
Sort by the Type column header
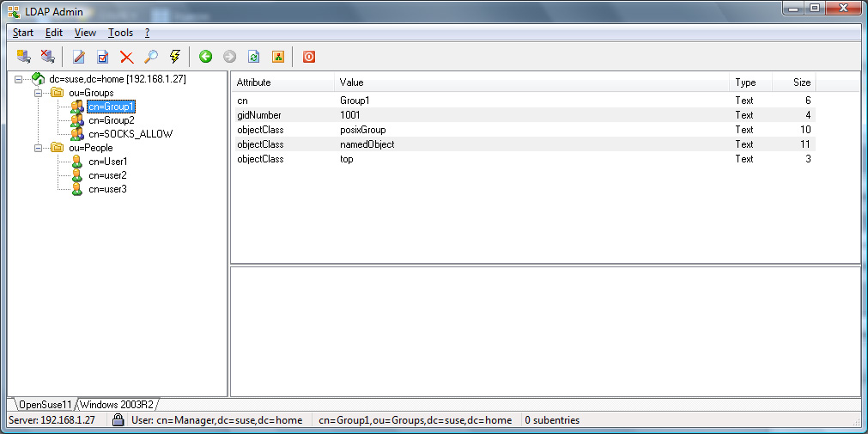(750, 83)
